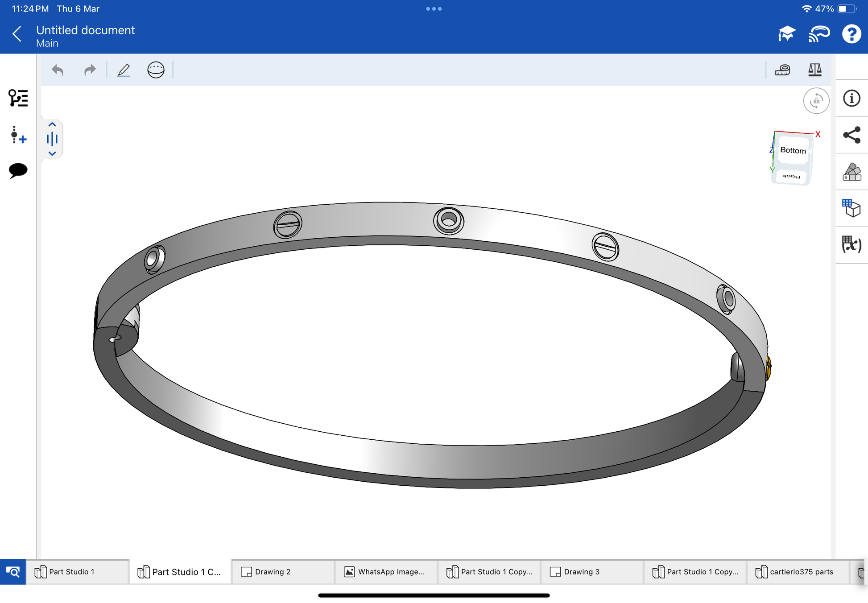The width and height of the screenshot is (868, 603).
Task: Open the insert feature tool
Action: [18, 135]
